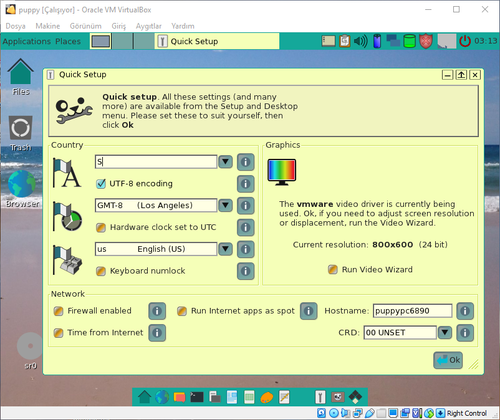500x420 pixels.
Task: Click the black diamonds icon in dock
Action: click(x=355, y=397)
